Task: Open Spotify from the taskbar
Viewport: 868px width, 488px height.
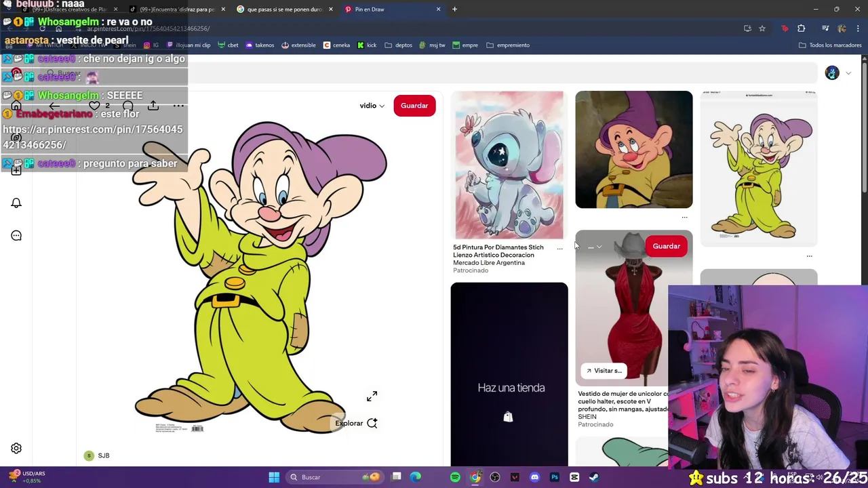Action: click(455, 477)
